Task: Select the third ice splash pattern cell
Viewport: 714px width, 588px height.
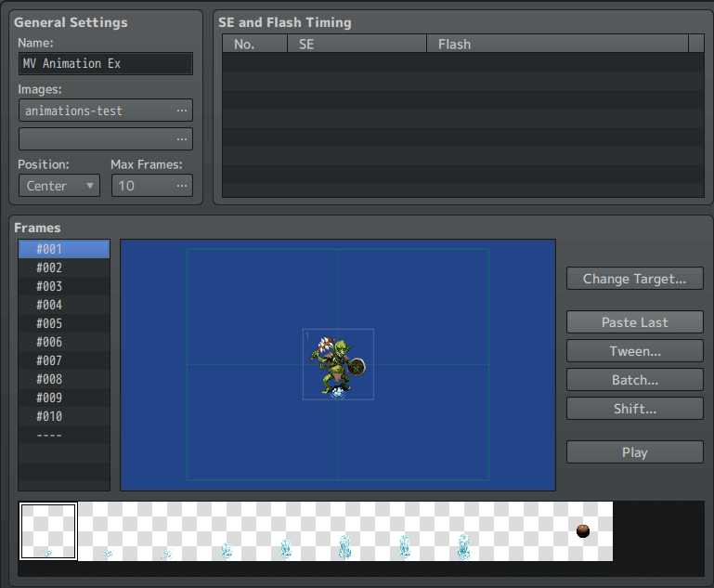Action: 167,531
